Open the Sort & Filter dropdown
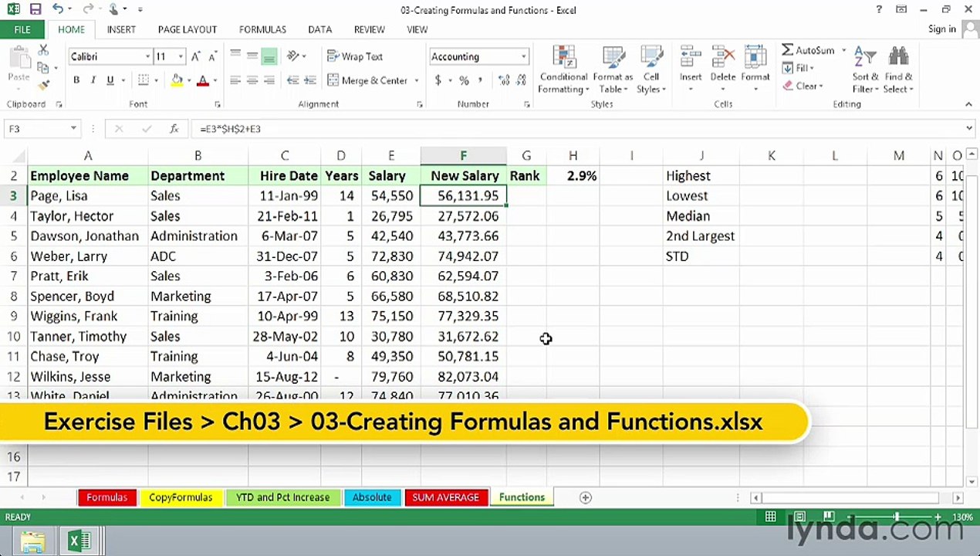This screenshot has height=556, width=980. click(865, 70)
